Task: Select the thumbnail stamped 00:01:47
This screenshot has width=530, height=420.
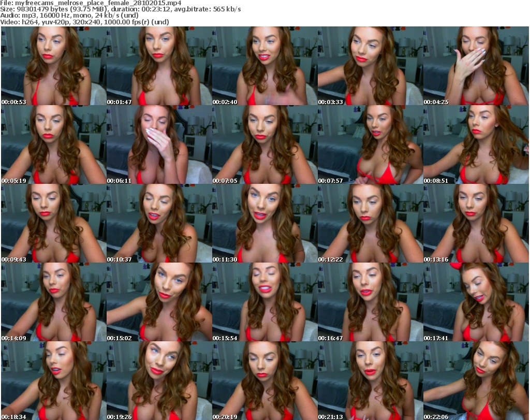Action: 159,66
